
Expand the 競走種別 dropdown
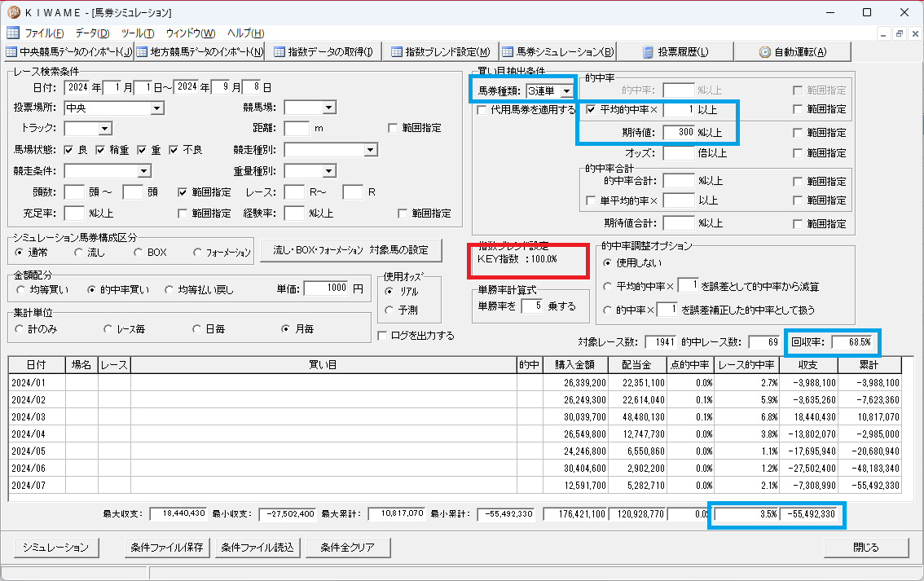point(370,150)
